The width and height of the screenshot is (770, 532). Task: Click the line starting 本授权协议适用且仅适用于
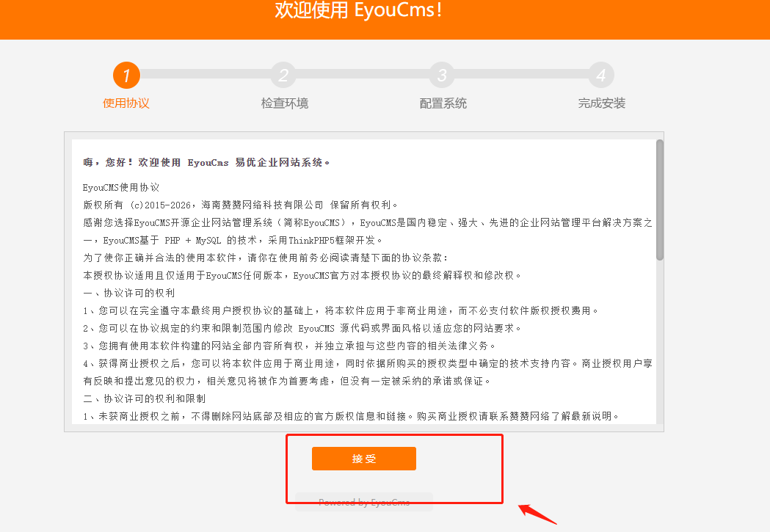click(x=302, y=275)
